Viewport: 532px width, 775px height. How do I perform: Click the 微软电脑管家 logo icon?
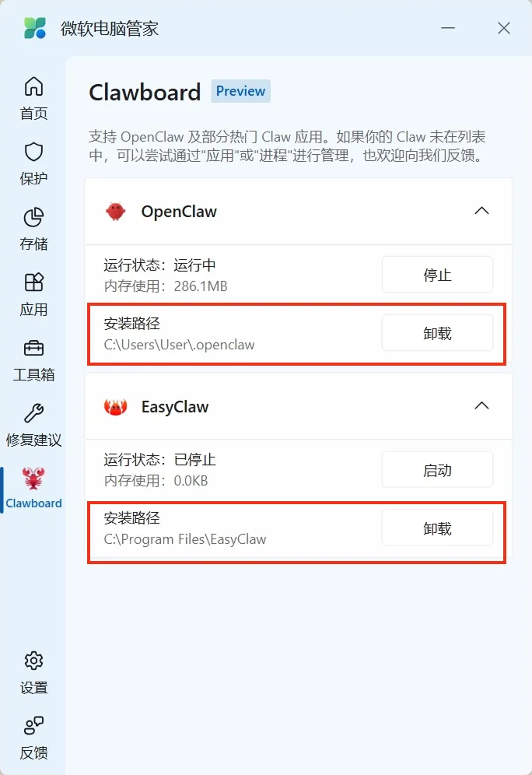(x=35, y=28)
